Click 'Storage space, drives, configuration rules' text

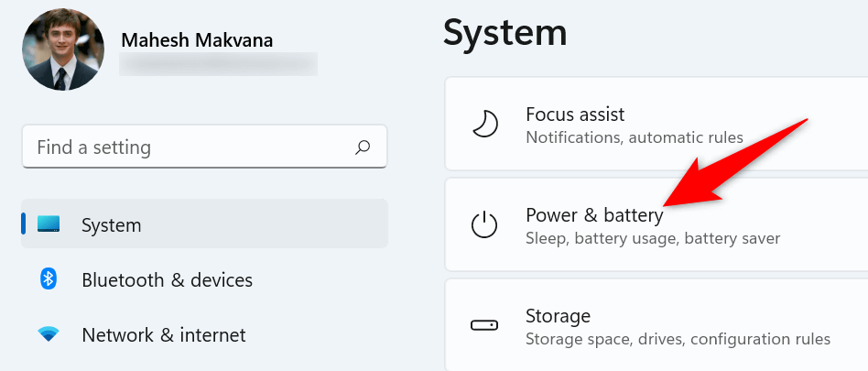[678, 339]
